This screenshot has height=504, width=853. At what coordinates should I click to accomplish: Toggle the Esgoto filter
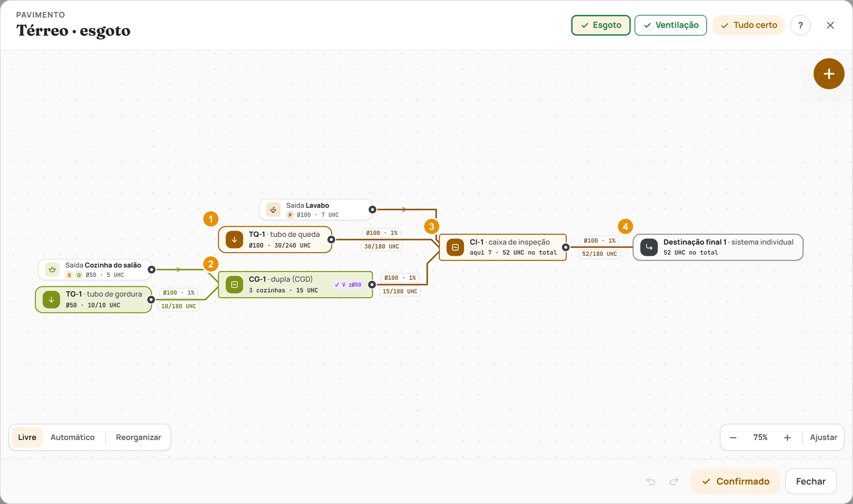[601, 25]
